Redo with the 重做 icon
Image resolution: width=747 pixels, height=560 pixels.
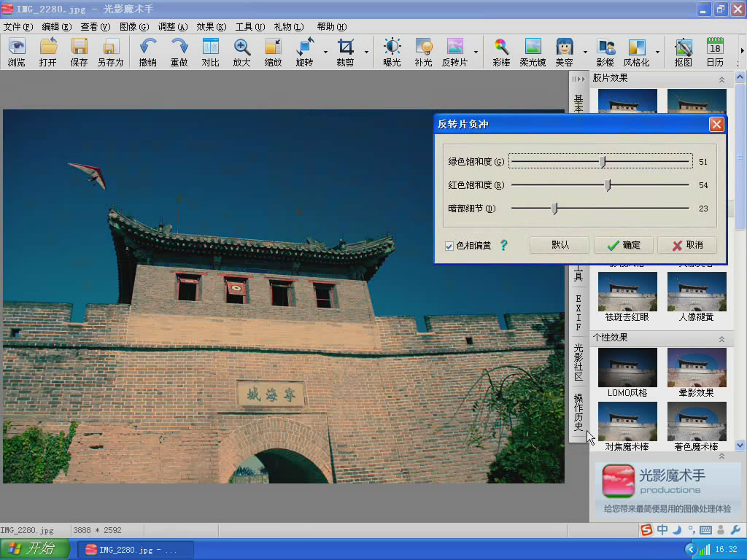[x=179, y=52]
